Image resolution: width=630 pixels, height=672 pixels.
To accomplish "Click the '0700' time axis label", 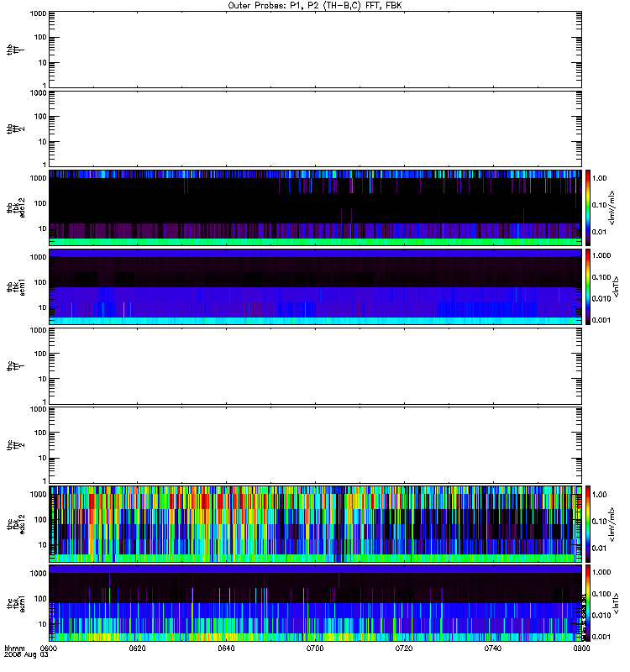I will tap(315, 648).
